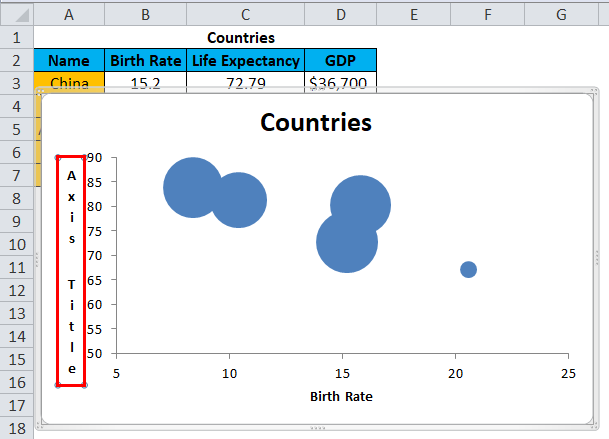Click the horizontal axis label 10
Image resolution: width=609 pixels, height=439 pixels.
(x=229, y=374)
